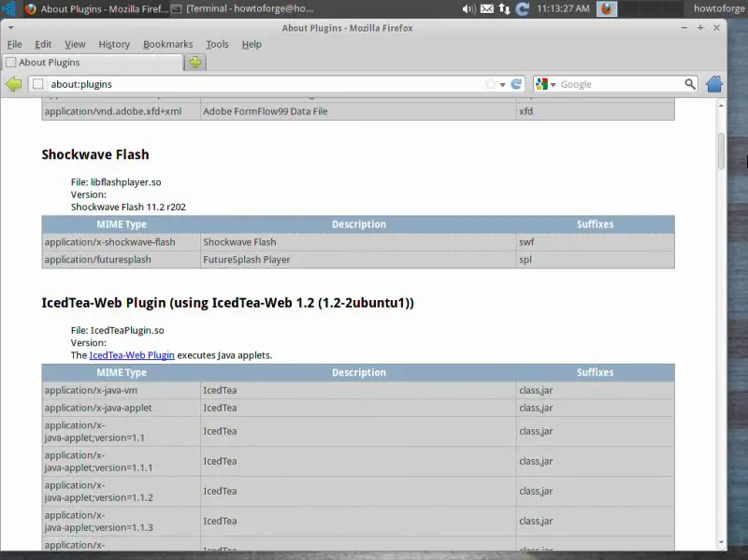Viewport: 748px width, 560px height.
Task: Open the Bookmarks menu
Action: coord(168,44)
